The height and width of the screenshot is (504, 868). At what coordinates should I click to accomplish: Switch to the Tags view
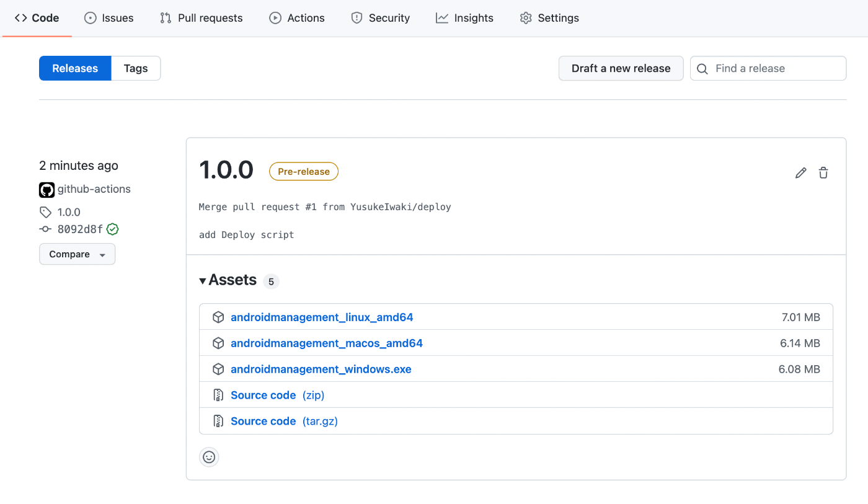coord(136,68)
